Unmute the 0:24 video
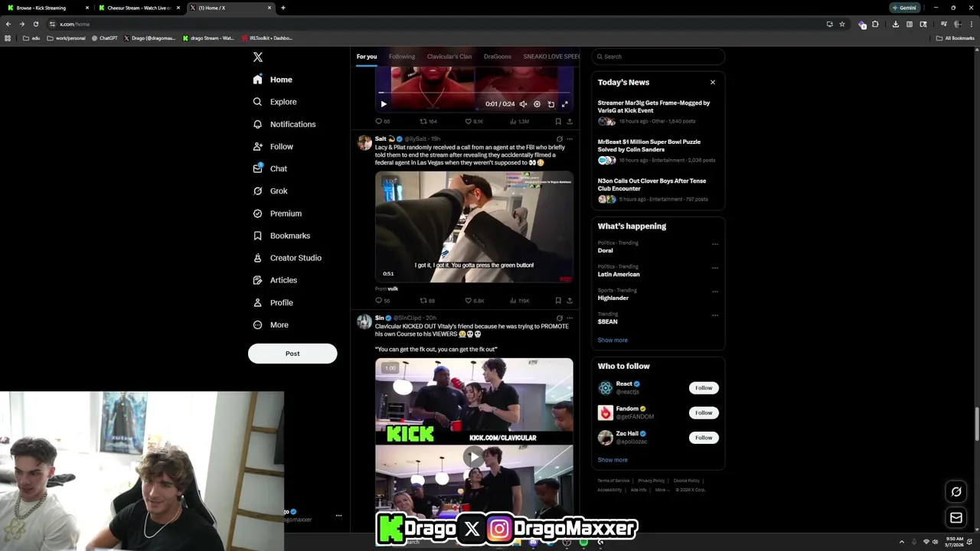 [523, 104]
